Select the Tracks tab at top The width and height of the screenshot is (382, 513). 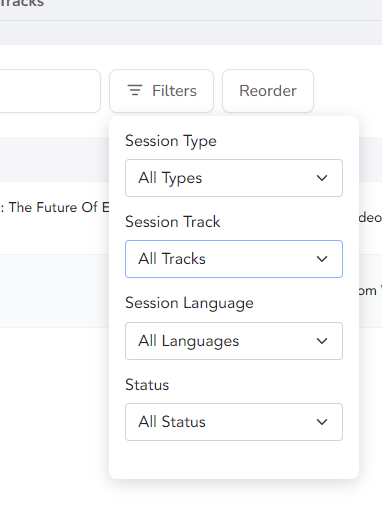(x=22, y=3)
